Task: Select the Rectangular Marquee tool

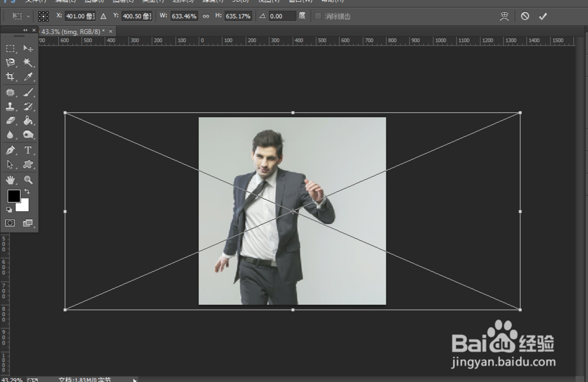Action: tap(10, 48)
